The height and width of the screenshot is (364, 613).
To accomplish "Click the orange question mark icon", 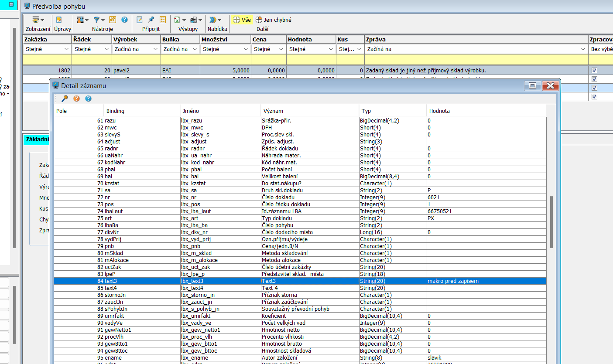I will [x=76, y=99].
